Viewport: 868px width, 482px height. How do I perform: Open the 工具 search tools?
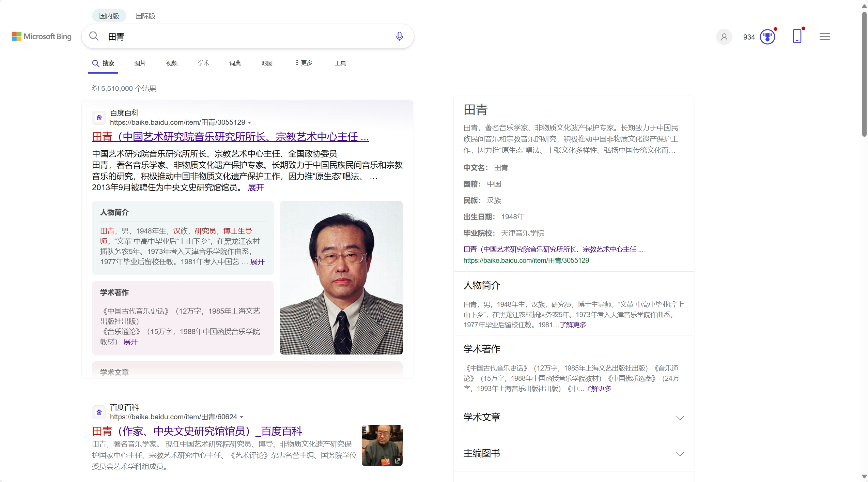coord(340,63)
